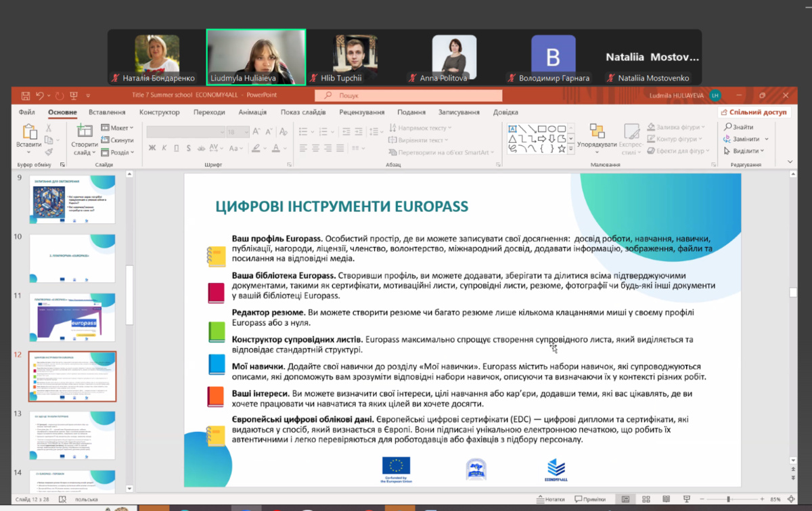This screenshot has height=511, width=812.
Task: Cut selection with the scissors icon
Action: click(49, 128)
